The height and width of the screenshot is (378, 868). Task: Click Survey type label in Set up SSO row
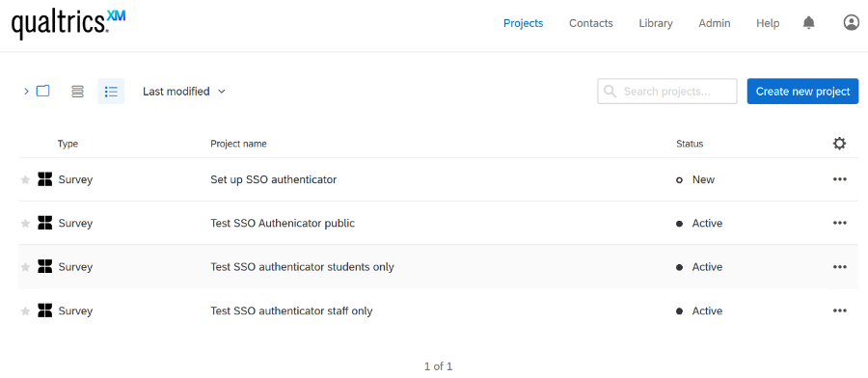click(x=75, y=179)
